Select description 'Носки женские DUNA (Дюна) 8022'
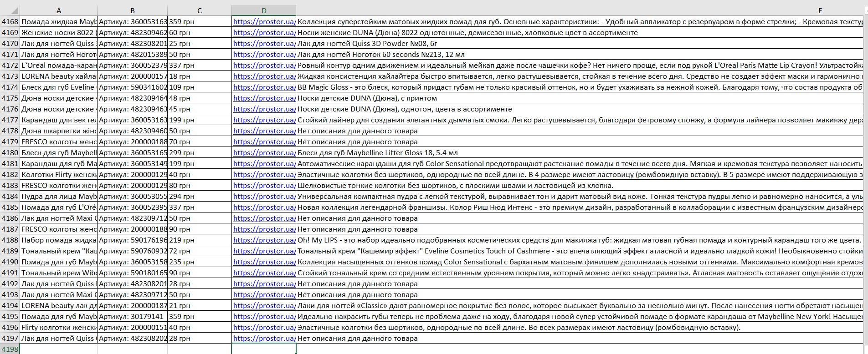 (580, 32)
